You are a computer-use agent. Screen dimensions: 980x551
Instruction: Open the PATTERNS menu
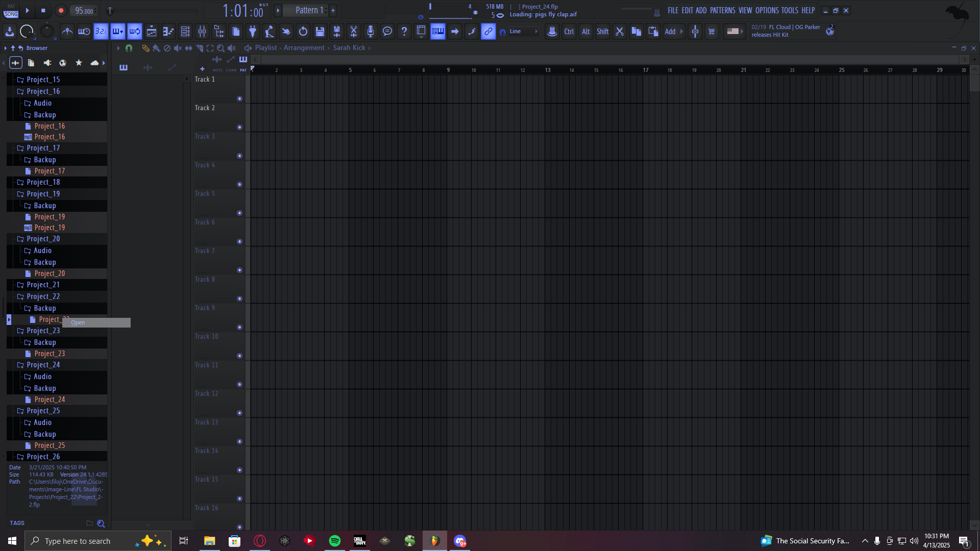click(x=722, y=10)
